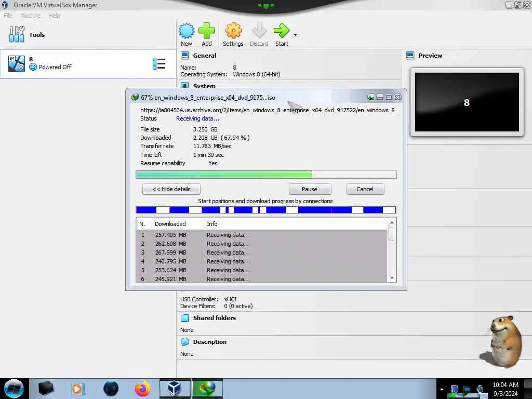The height and width of the screenshot is (399, 532).
Task: Click the download progress bar
Action: point(266,175)
